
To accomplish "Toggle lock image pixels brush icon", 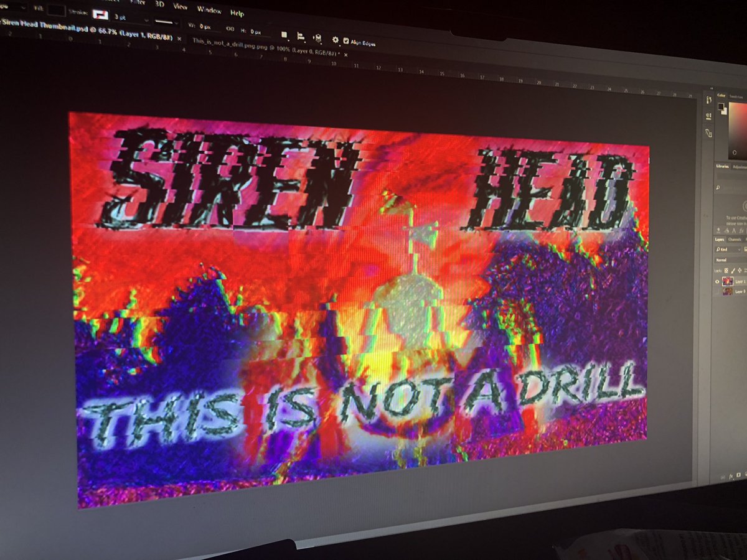I will pos(733,270).
